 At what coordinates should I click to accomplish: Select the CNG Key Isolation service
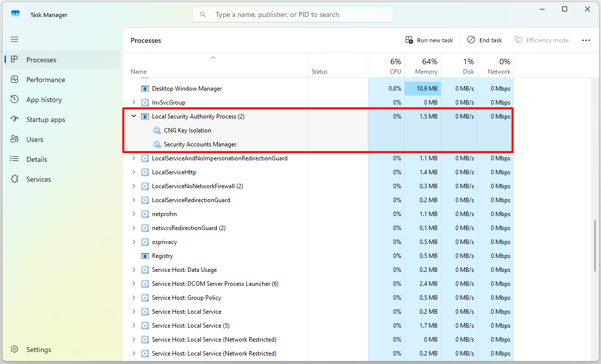318,130
